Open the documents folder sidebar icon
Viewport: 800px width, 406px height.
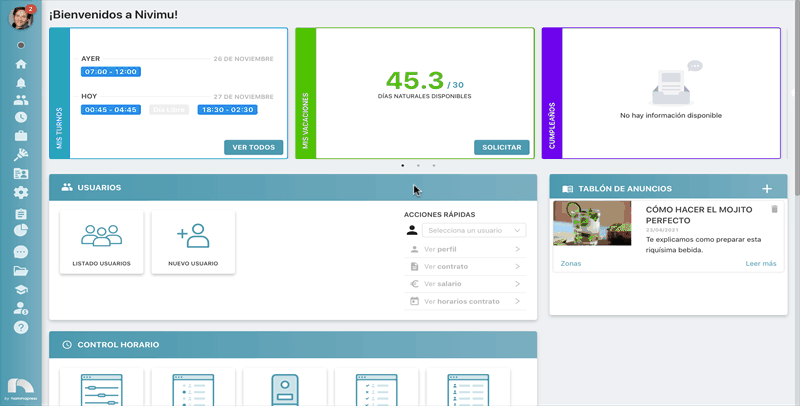click(x=21, y=271)
